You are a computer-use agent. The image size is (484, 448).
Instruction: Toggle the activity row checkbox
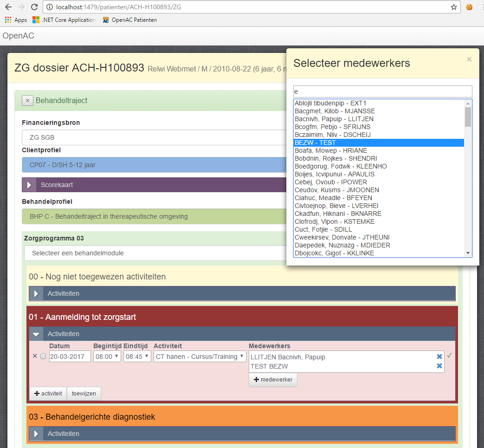pos(43,357)
